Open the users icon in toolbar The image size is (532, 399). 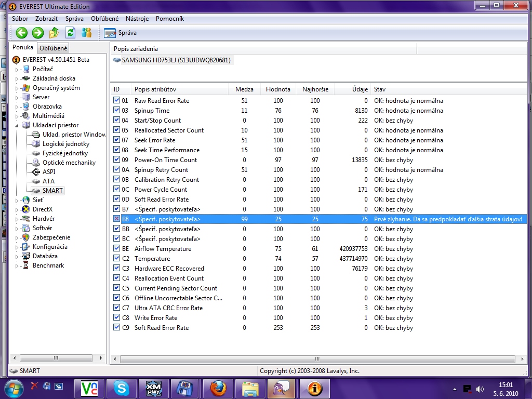click(87, 33)
